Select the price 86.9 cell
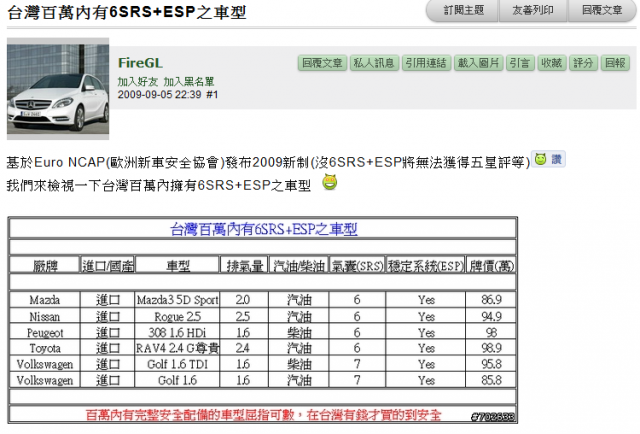This screenshot has width=640, height=434. click(491, 300)
